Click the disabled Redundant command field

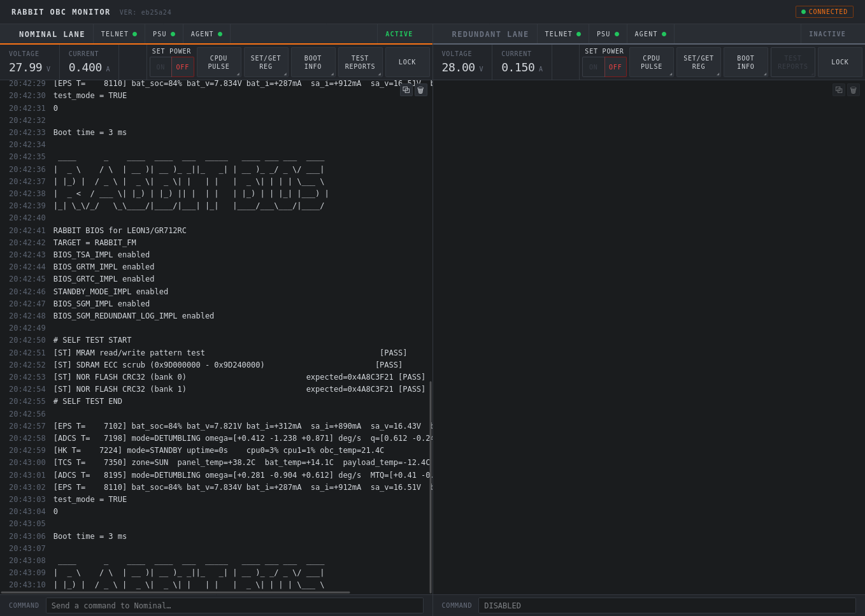tap(667, 606)
